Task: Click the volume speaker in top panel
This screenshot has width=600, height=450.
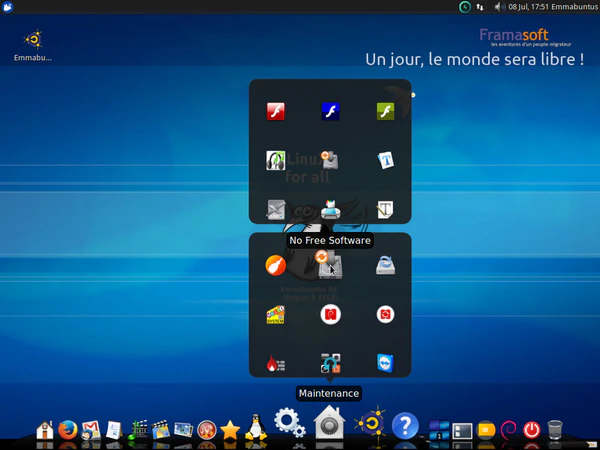Action: (x=498, y=7)
